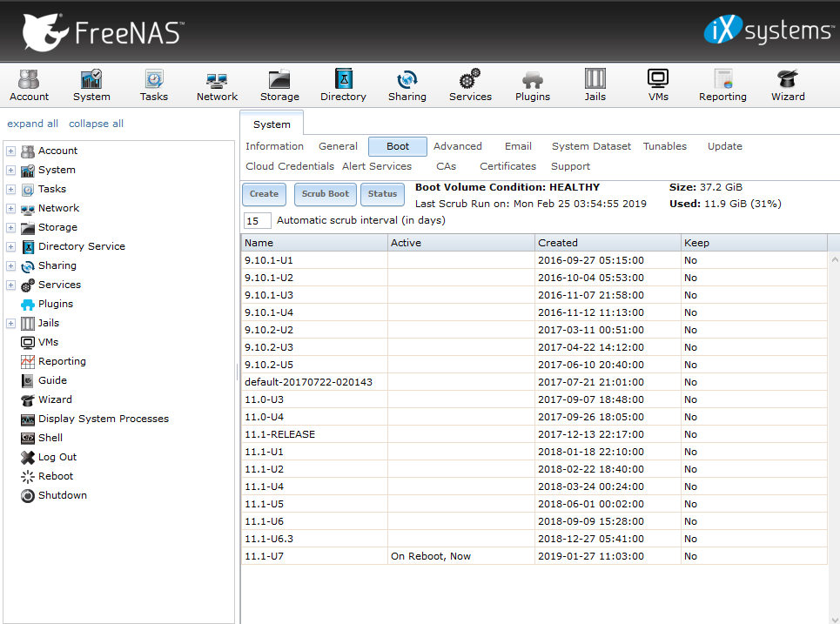Sort by the Keep column header
The width and height of the screenshot is (840, 624).
[x=754, y=243]
